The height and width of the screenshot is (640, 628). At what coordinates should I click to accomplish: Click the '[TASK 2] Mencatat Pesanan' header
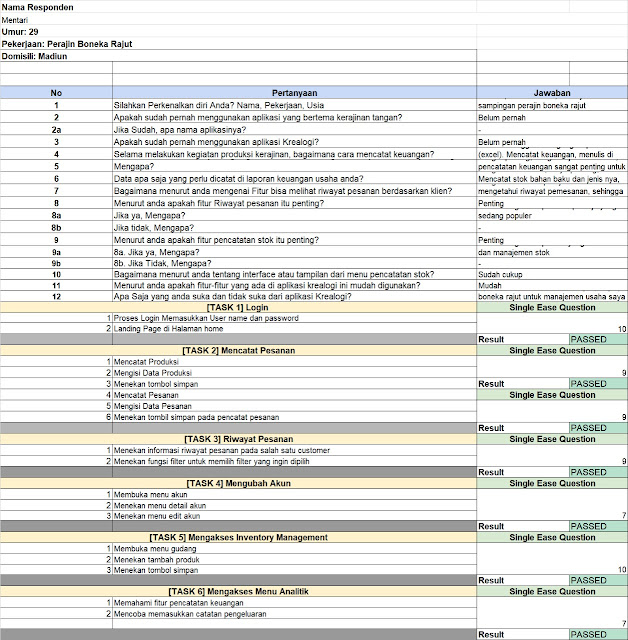(x=238, y=350)
